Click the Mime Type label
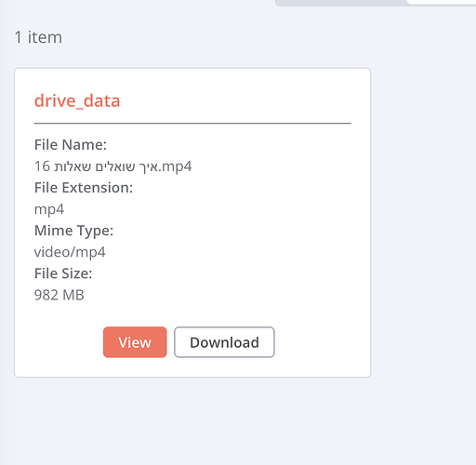 73,231
